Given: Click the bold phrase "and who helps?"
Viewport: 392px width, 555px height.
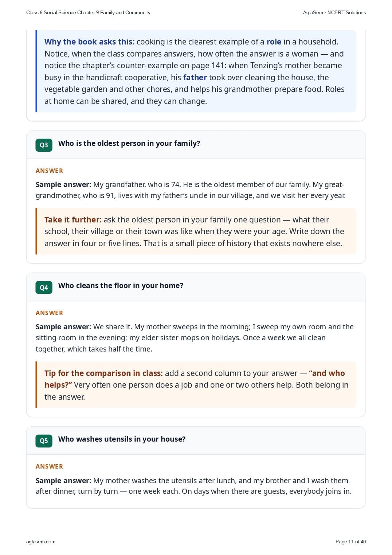Looking at the screenshot, I should pyautogui.click(x=195, y=379).
